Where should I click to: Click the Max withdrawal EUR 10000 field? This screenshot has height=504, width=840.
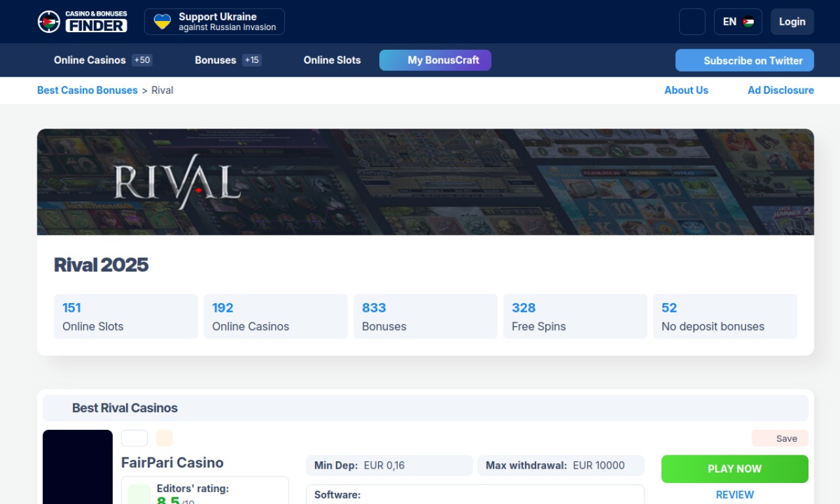[561, 465]
